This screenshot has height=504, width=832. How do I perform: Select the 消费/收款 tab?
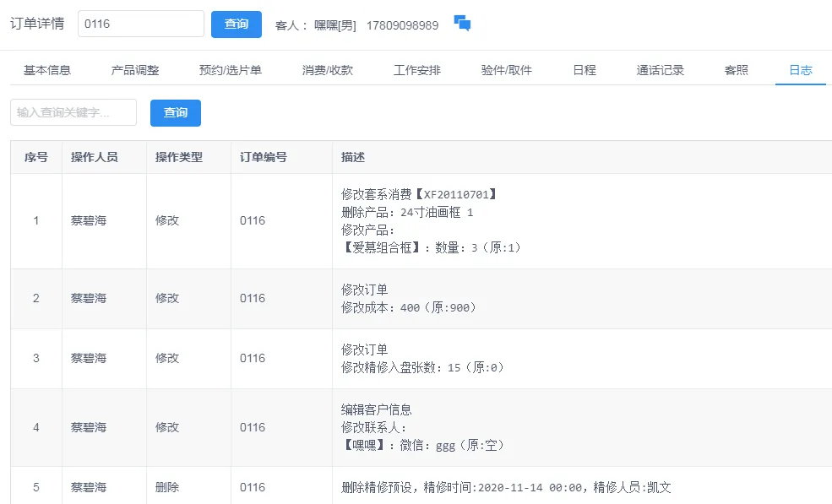[328, 70]
